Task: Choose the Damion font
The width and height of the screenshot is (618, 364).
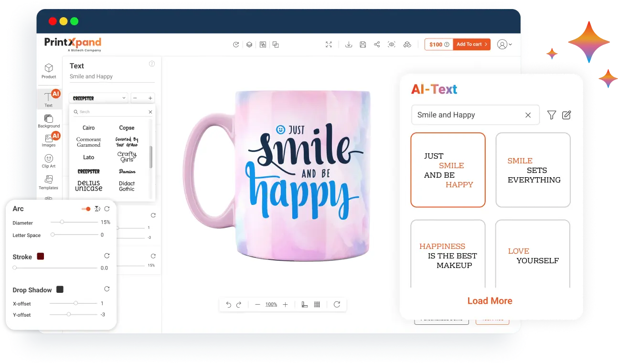Action: tap(127, 171)
